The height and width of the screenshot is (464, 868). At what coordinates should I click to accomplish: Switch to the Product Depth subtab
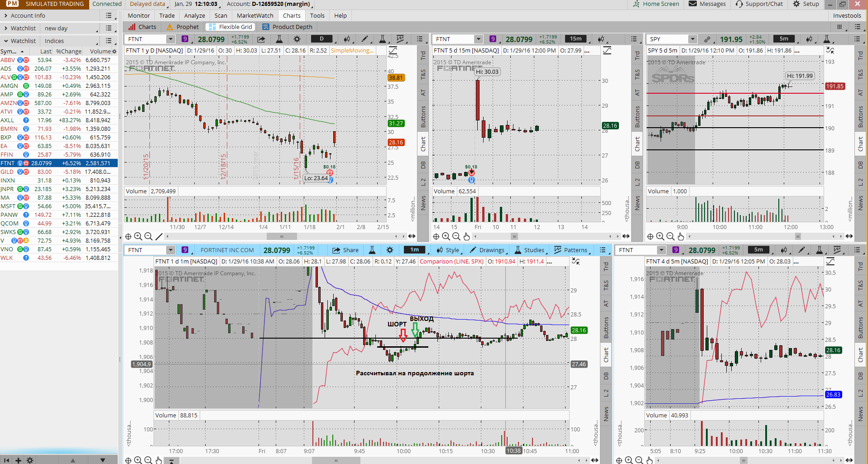288,27
